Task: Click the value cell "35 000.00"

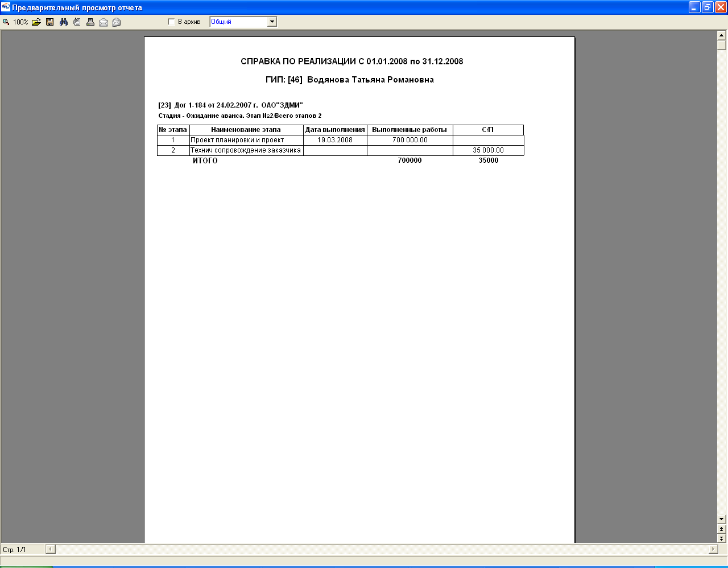Action: (488, 150)
